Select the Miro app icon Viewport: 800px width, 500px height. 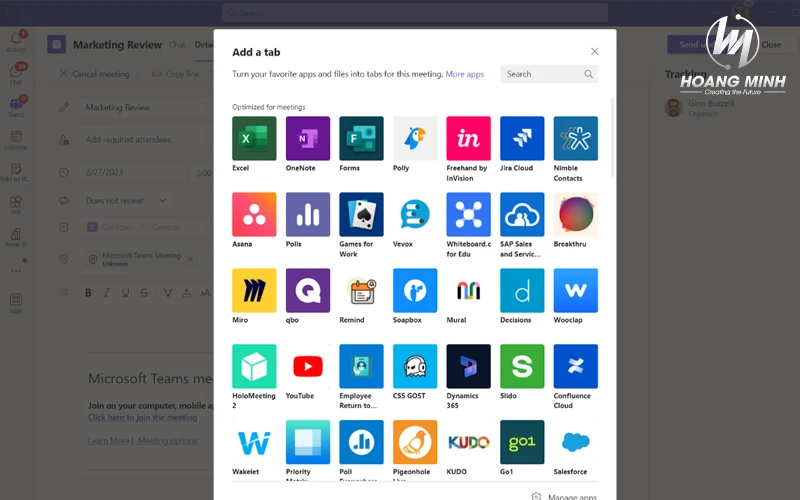(254, 290)
